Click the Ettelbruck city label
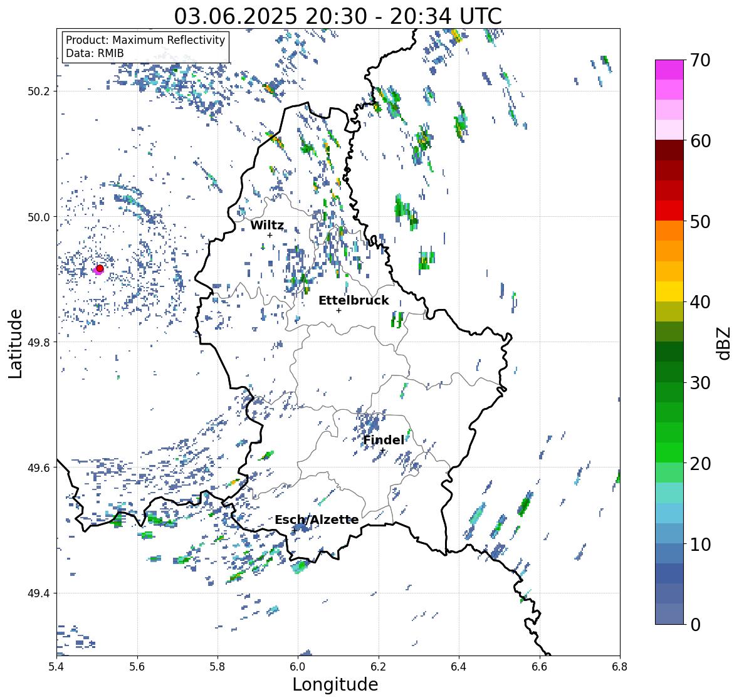 pyautogui.click(x=354, y=300)
